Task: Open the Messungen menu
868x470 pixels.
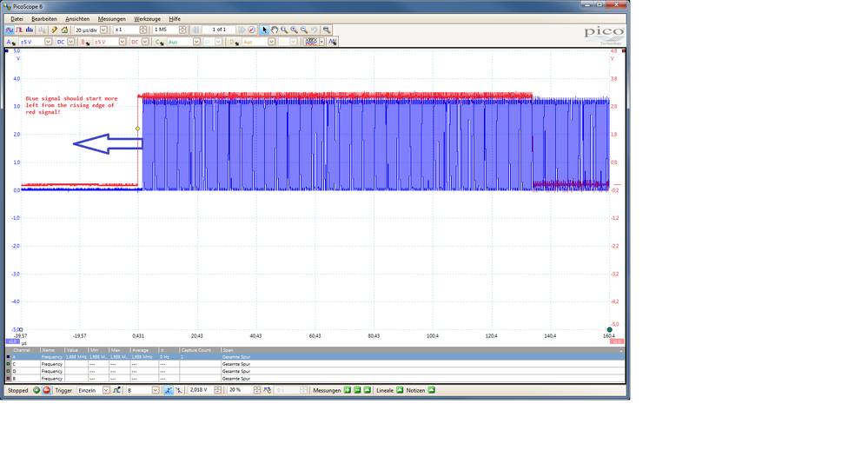Action: 111,19
